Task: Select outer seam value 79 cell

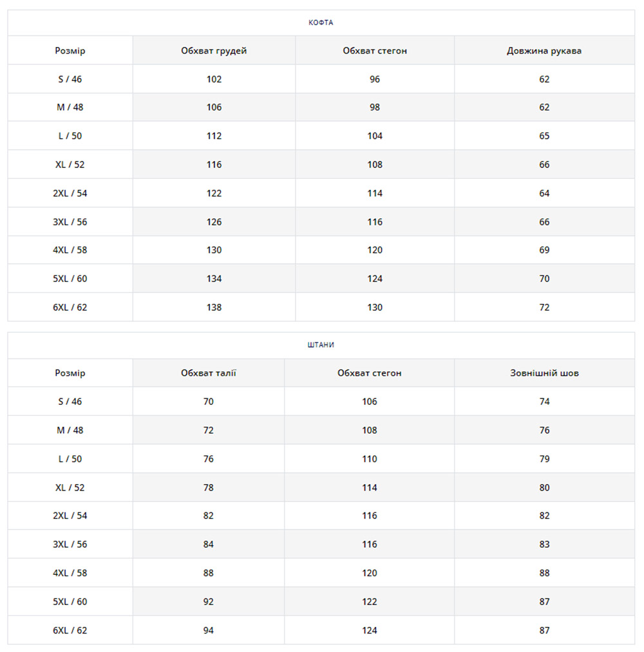Action: pyautogui.click(x=544, y=459)
